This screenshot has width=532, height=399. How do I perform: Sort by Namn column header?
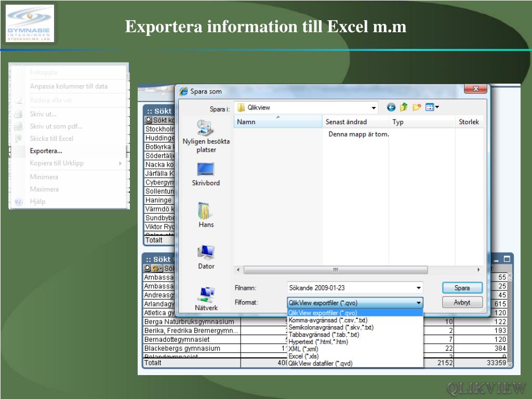point(278,122)
